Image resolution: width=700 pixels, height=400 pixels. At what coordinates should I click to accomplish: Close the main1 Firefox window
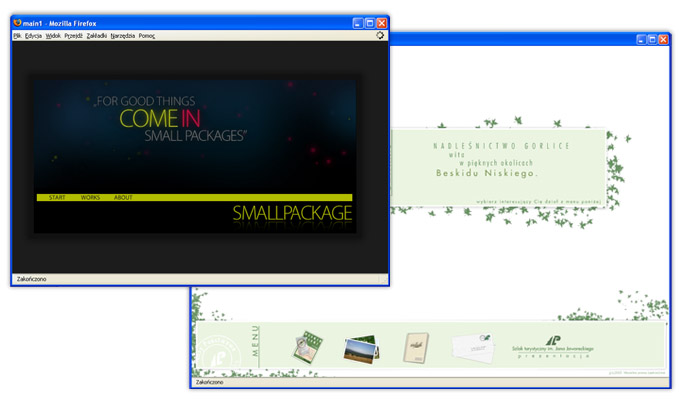click(382, 23)
